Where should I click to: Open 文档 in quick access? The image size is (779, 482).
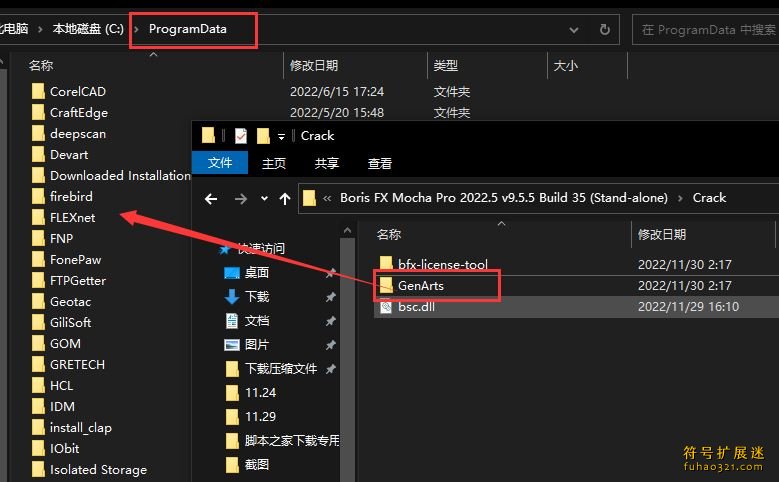click(x=247, y=321)
